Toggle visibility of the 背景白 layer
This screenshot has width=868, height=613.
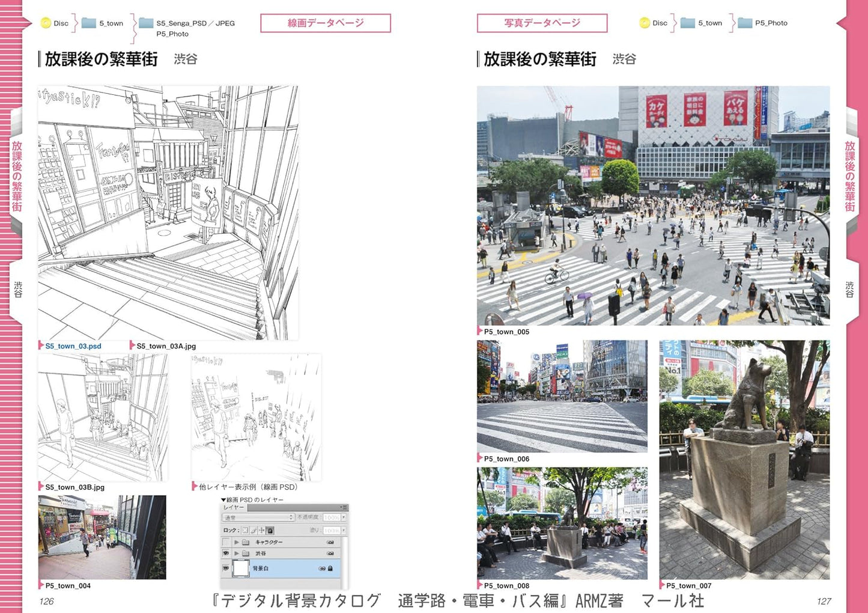tap(226, 568)
